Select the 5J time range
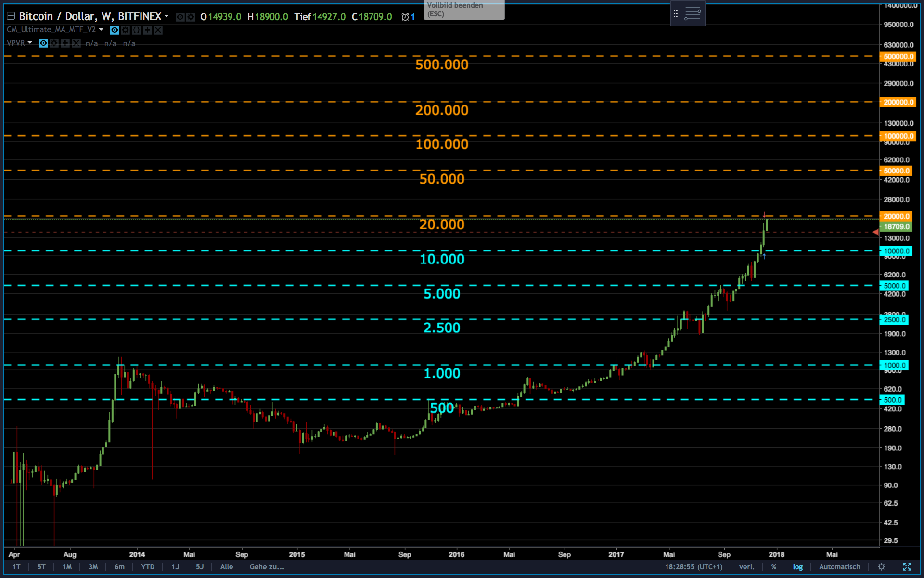924x578 pixels. (200, 567)
